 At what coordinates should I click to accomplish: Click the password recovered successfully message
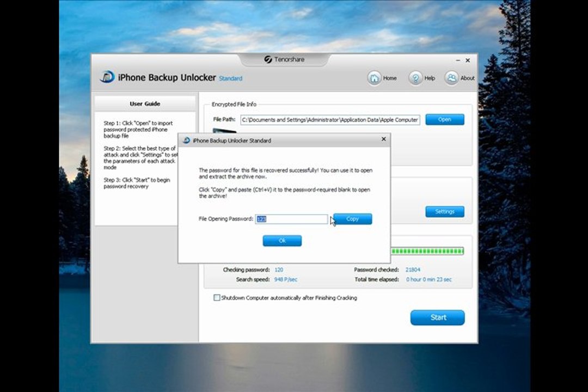coord(286,173)
